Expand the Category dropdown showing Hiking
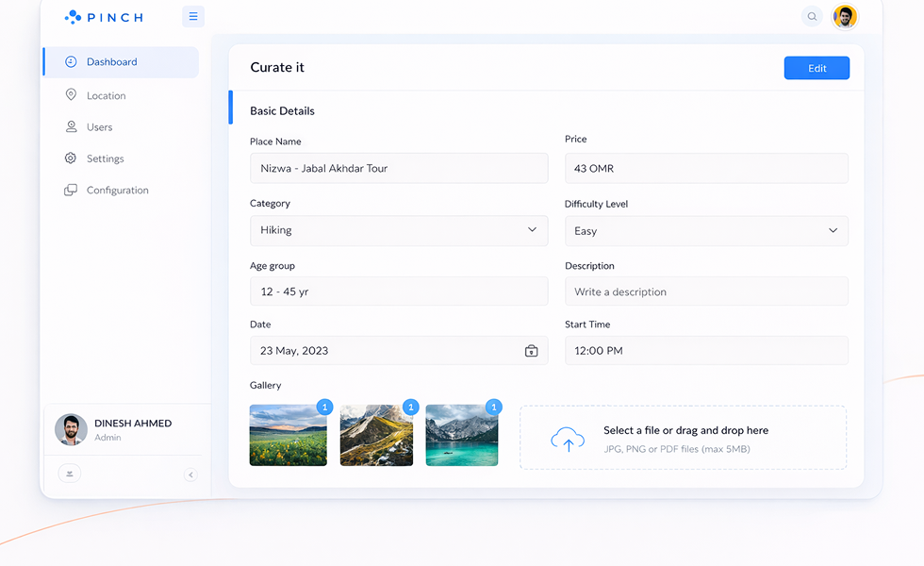Screen dimensions: 924x566 click(x=398, y=230)
